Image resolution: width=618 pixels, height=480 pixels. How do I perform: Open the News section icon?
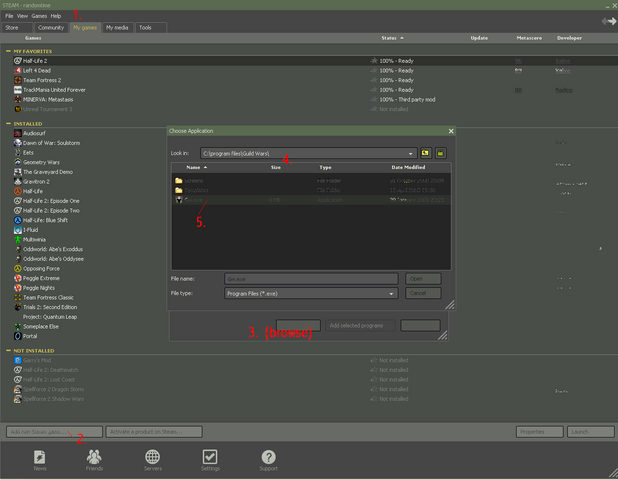(x=39, y=457)
